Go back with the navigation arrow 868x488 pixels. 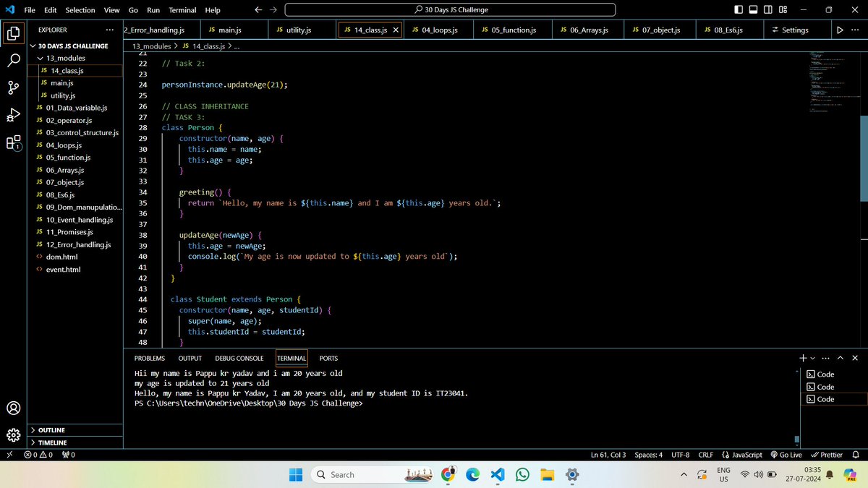(x=259, y=10)
